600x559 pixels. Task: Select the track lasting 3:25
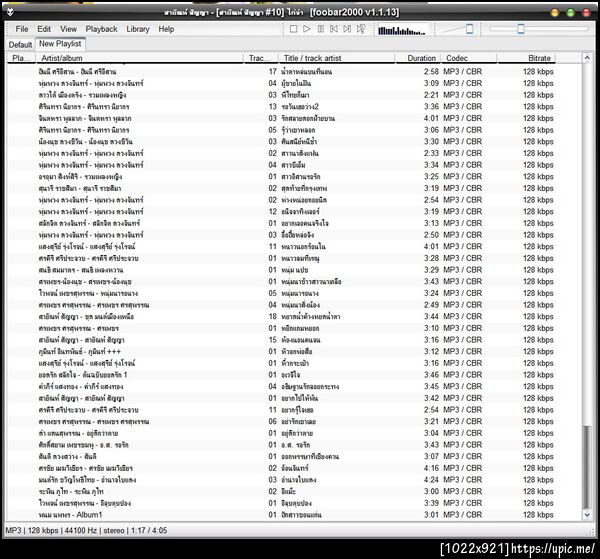pos(295,176)
